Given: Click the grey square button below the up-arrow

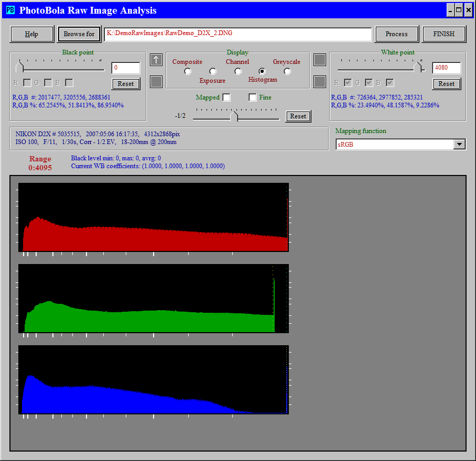Looking at the screenshot, I should tap(156, 82).
